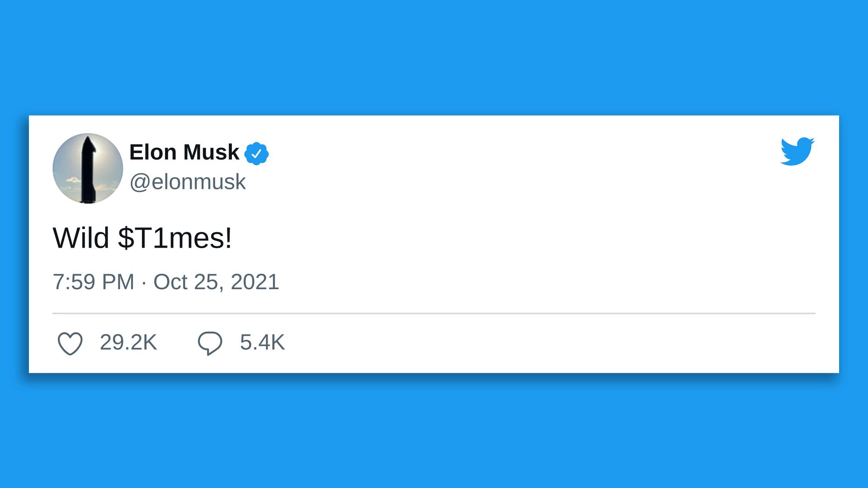Click the reply speech bubble icon
Viewport: 868px width, 488px height.
(x=210, y=343)
